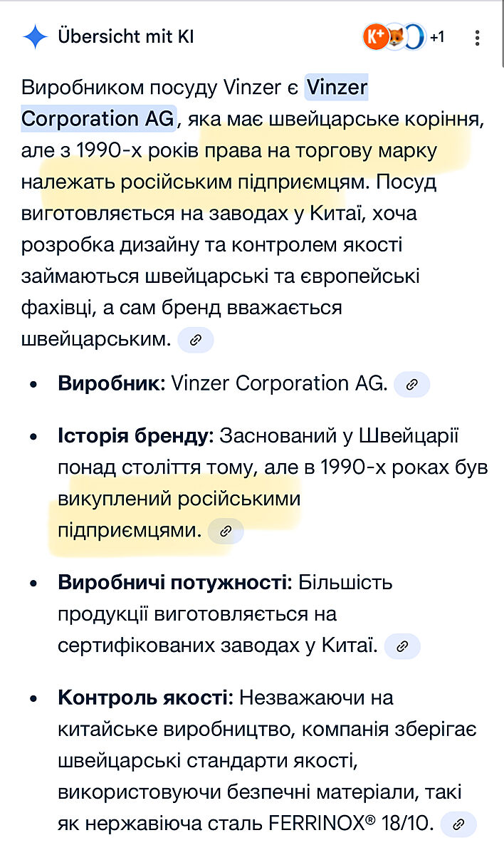Select the bold 'Виробничі потужності:' label
The image size is (504, 855).
pyautogui.click(x=174, y=583)
